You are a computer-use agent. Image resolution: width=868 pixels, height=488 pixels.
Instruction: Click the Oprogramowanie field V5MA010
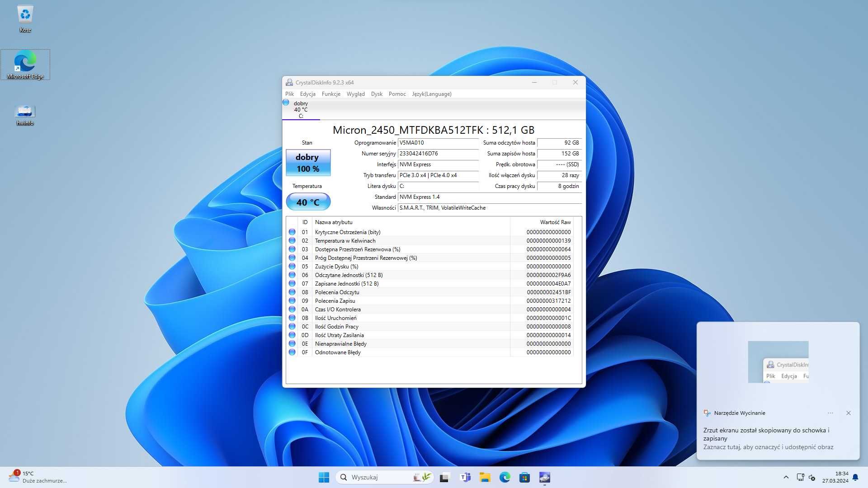[x=438, y=143]
